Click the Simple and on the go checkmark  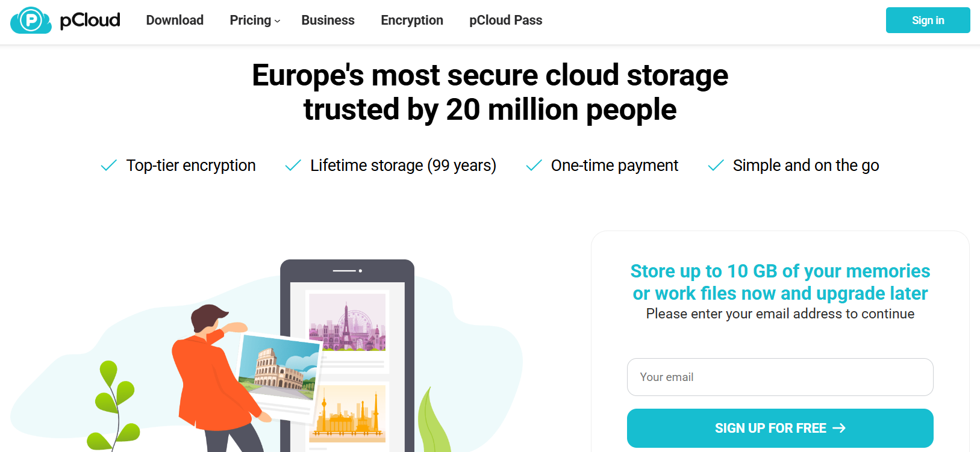(x=716, y=166)
